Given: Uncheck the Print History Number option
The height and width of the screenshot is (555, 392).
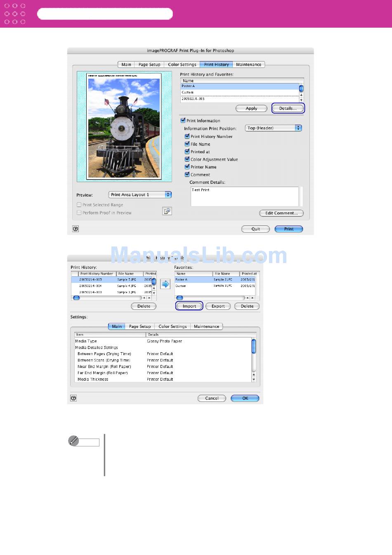Looking at the screenshot, I should [x=187, y=136].
